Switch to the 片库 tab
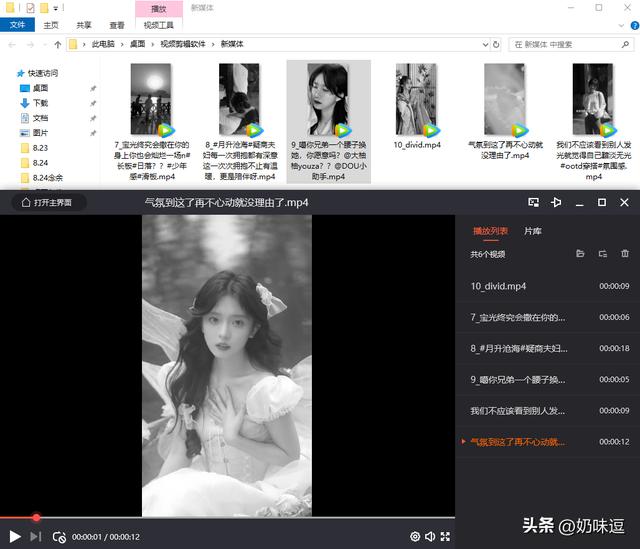Viewport: 640px width, 549px height. pyautogui.click(x=533, y=231)
